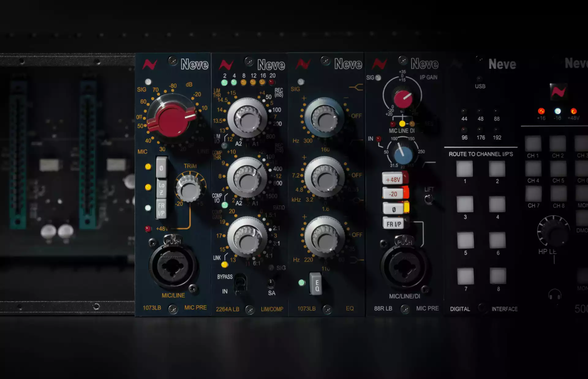
Task: Click the middle kHz knob on 1073LB EQ
Action: [x=325, y=177]
